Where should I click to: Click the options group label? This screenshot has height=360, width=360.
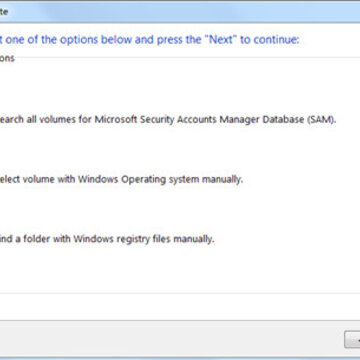7,58
